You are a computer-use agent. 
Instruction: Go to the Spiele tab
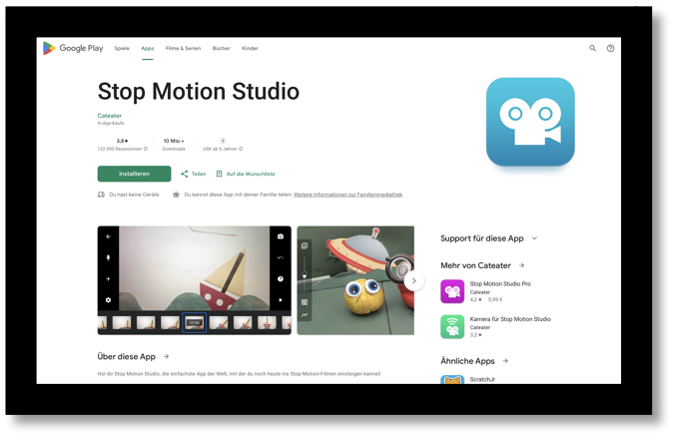122,48
